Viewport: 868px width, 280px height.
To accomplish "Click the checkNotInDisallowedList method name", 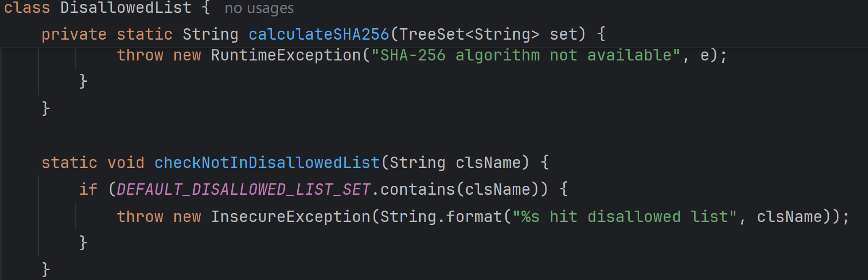I will coord(267,163).
